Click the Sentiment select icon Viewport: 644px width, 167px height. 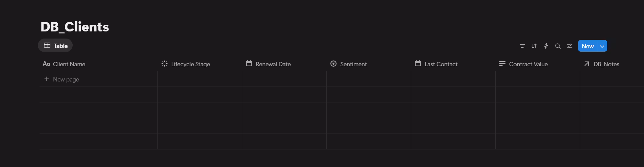333,64
